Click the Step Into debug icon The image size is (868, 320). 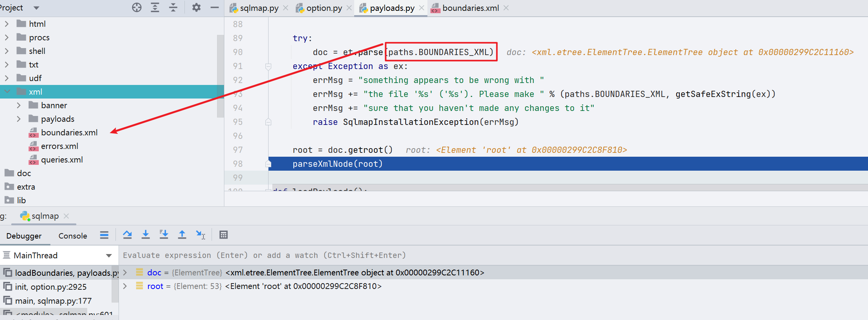[x=145, y=235]
